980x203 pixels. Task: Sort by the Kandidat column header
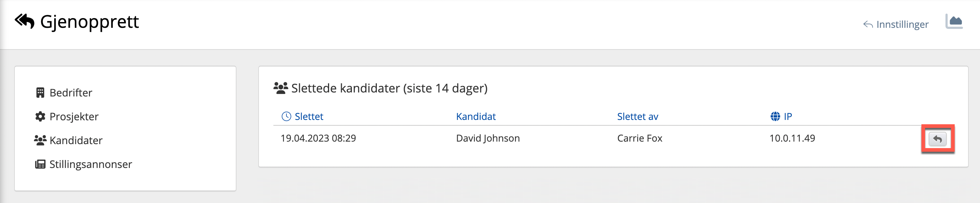point(476,116)
